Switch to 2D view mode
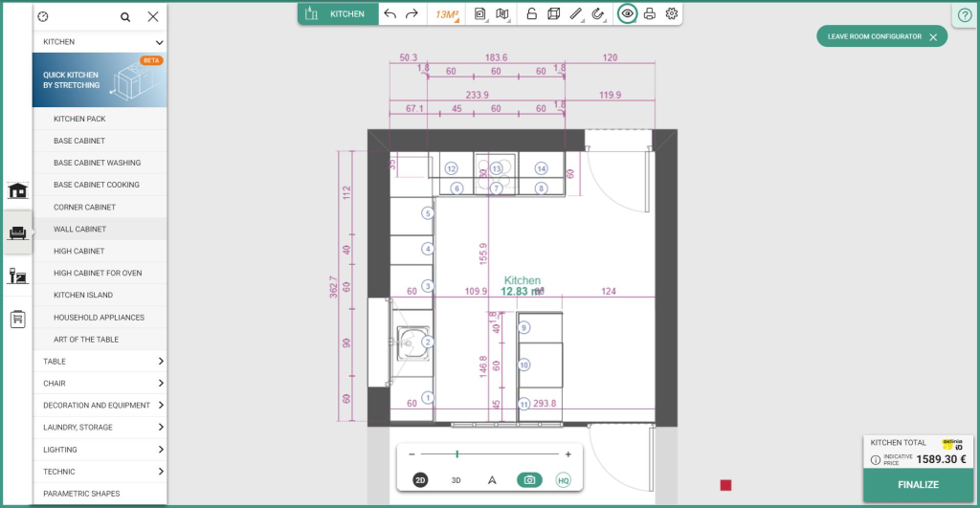 [x=420, y=480]
